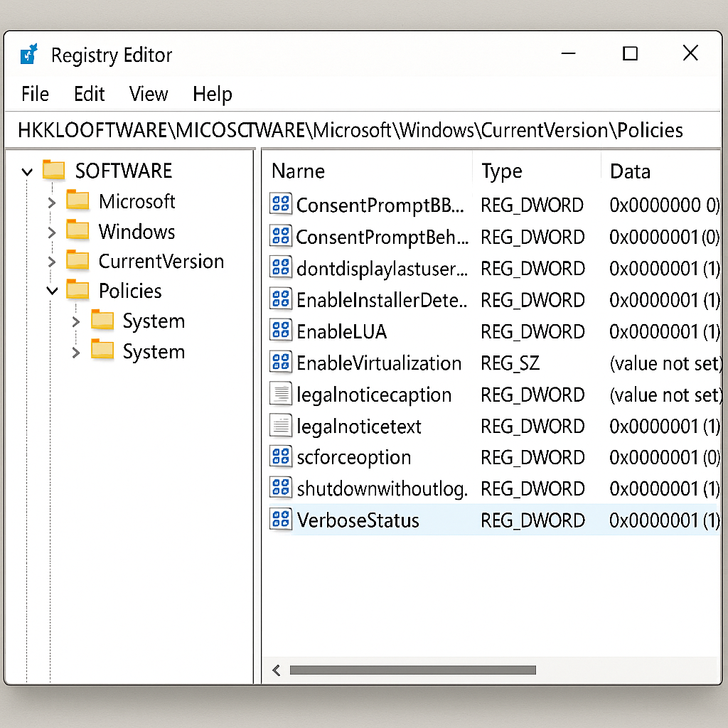The image size is (728, 728).
Task: Click the horizontal scrollbar thumb
Action: click(413, 670)
